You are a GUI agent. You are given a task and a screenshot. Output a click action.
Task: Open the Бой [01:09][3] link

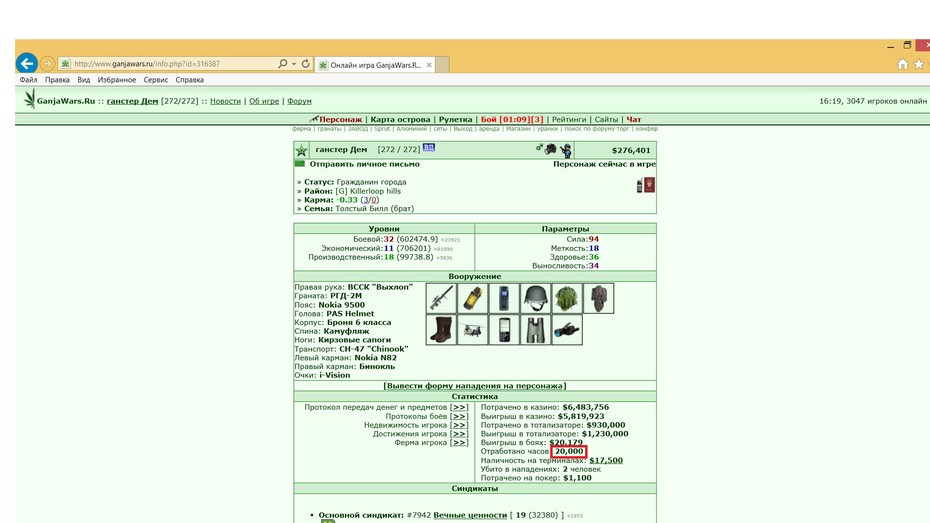(x=512, y=119)
